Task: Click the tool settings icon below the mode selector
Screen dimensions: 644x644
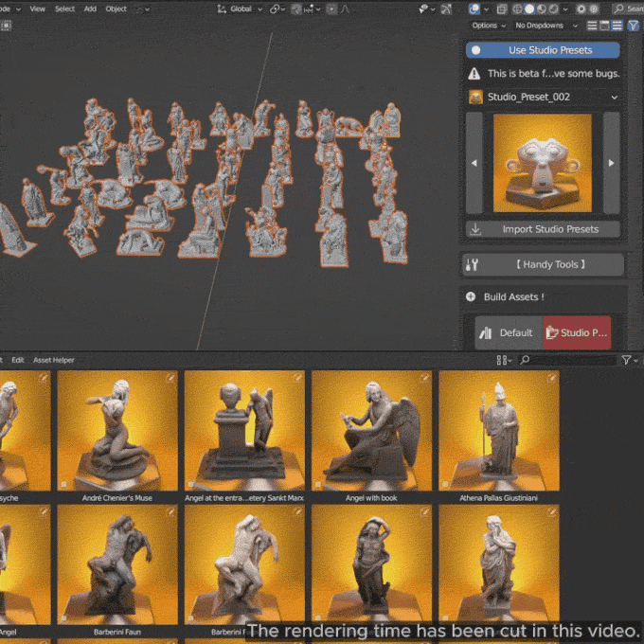Action: coord(6,26)
